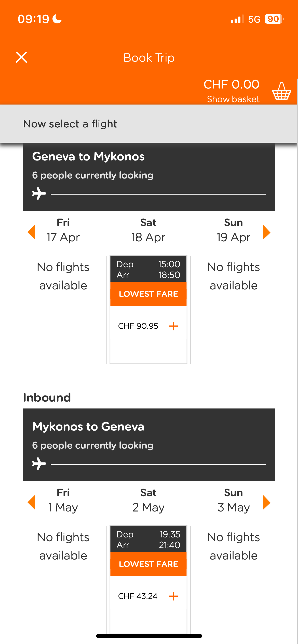Choose the Sun 19 Apr date
The width and height of the screenshot is (298, 644).
tap(233, 230)
